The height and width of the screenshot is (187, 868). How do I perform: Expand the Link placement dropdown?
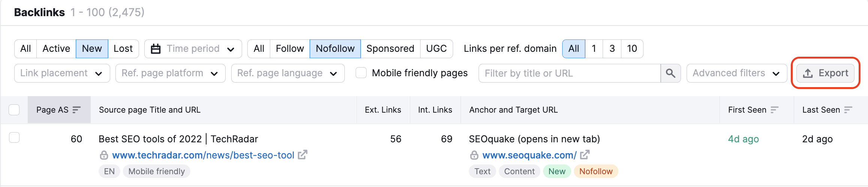click(x=62, y=73)
